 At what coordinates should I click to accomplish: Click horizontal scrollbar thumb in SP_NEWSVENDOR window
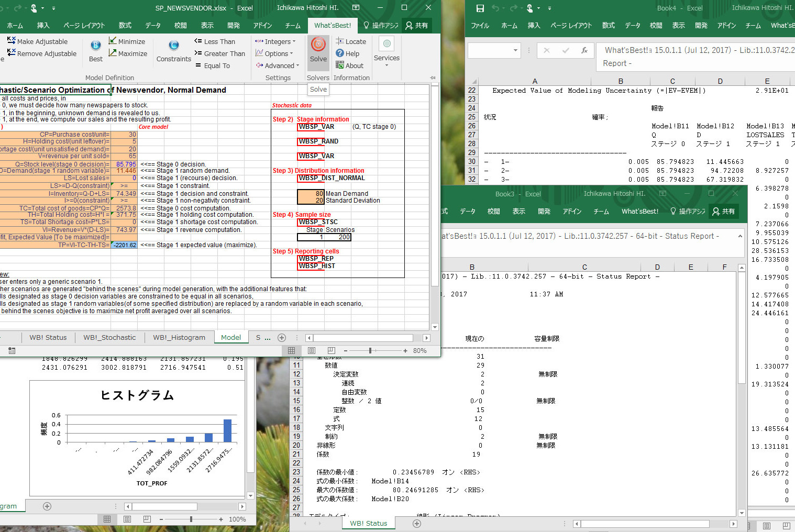click(363, 338)
